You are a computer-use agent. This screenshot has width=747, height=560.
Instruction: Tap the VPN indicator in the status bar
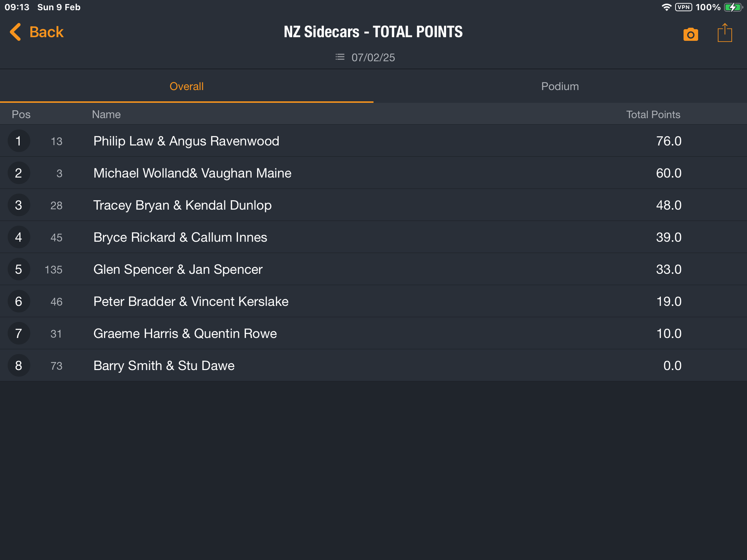684,7
